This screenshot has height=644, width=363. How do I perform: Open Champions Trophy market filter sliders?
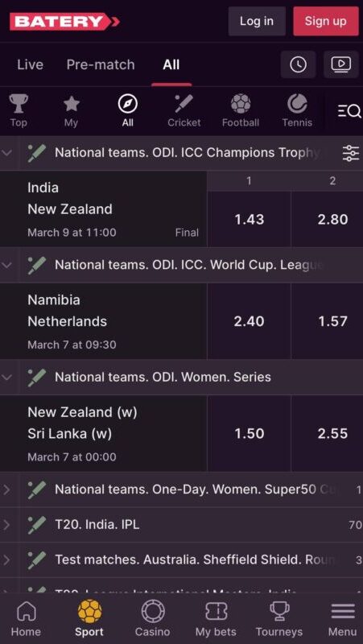click(351, 153)
